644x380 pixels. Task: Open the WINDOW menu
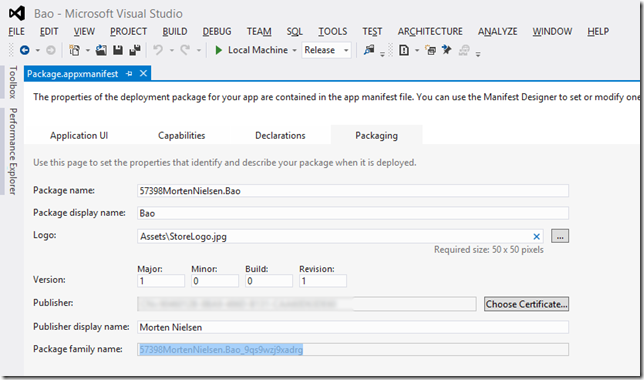(x=552, y=32)
